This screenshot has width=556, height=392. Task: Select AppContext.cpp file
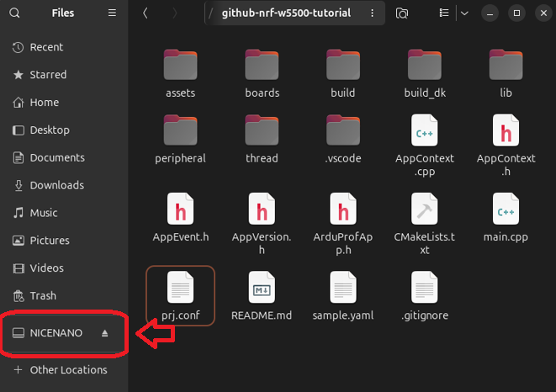425,146
